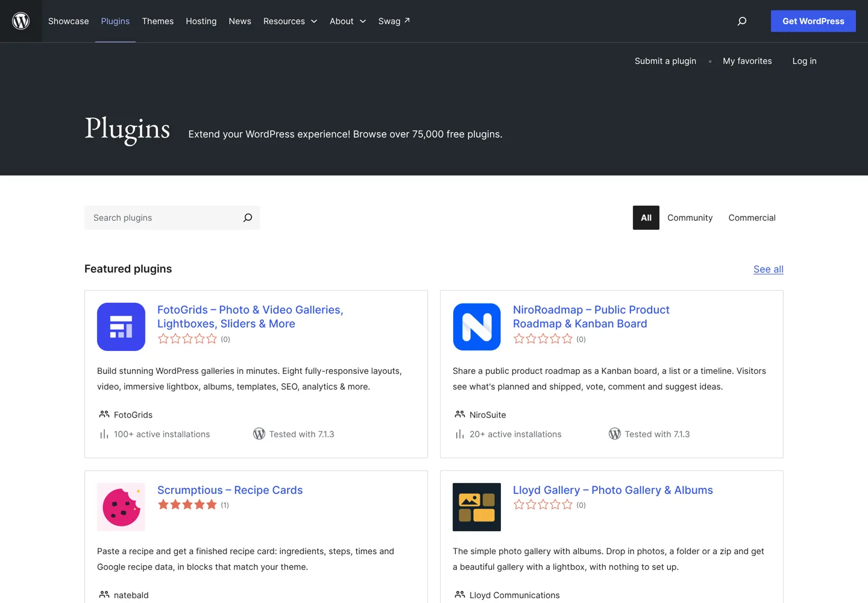Expand the Resources menu
Image resolution: width=868 pixels, height=603 pixels.
[290, 21]
